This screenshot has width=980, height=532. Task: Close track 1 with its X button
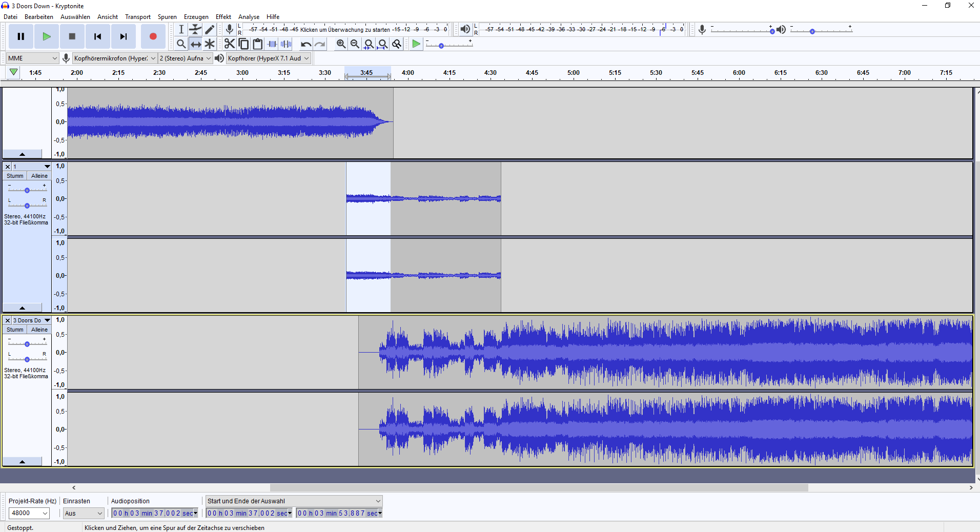[8, 167]
